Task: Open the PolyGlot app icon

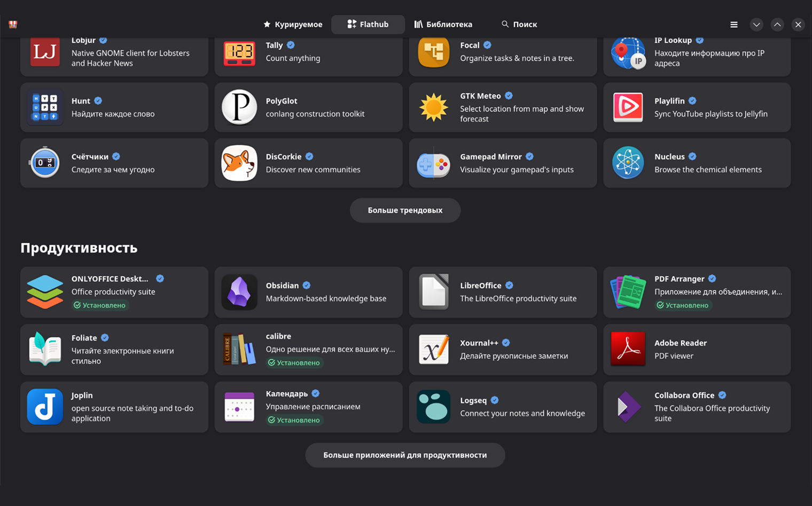Action: point(239,107)
